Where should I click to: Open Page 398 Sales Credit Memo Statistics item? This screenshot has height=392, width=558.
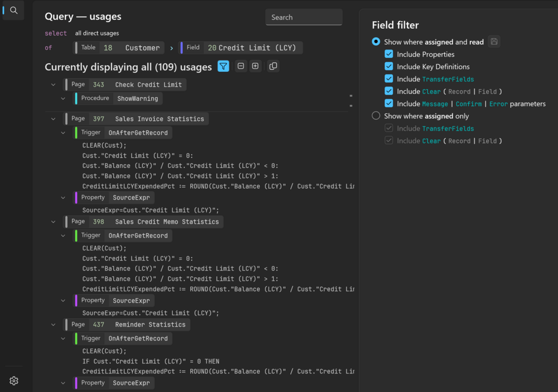click(143, 221)
